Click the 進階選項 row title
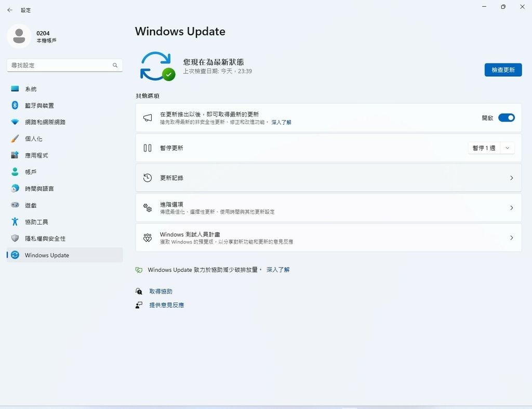The height and width of the screenshot is (409, 532). tap(171, 204)
